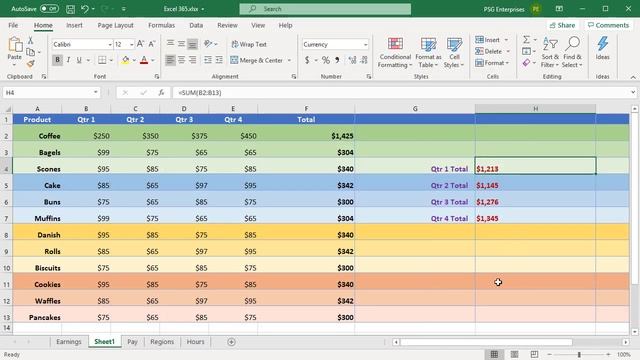Expand the formula bar chevron
This screenshot has width=640, height=360.
633,93
